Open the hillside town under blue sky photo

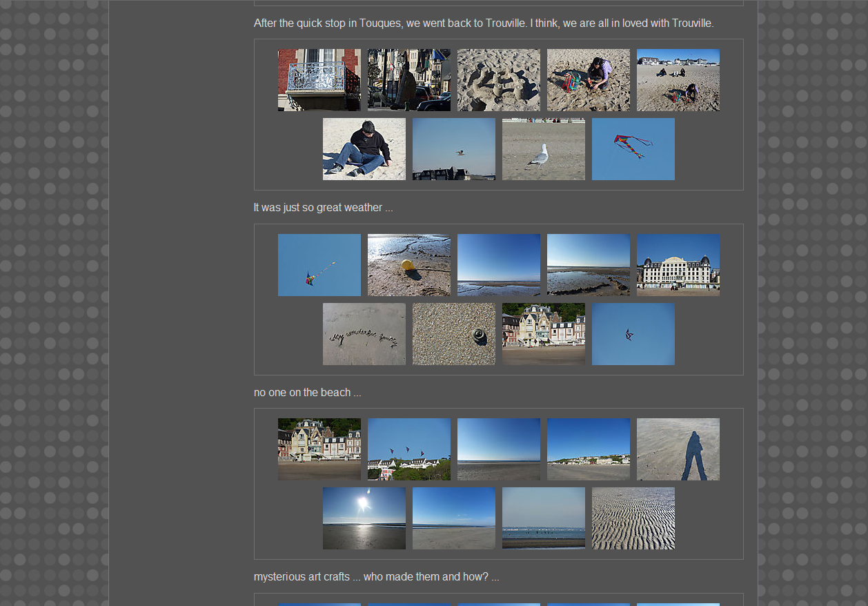point(588,449)
